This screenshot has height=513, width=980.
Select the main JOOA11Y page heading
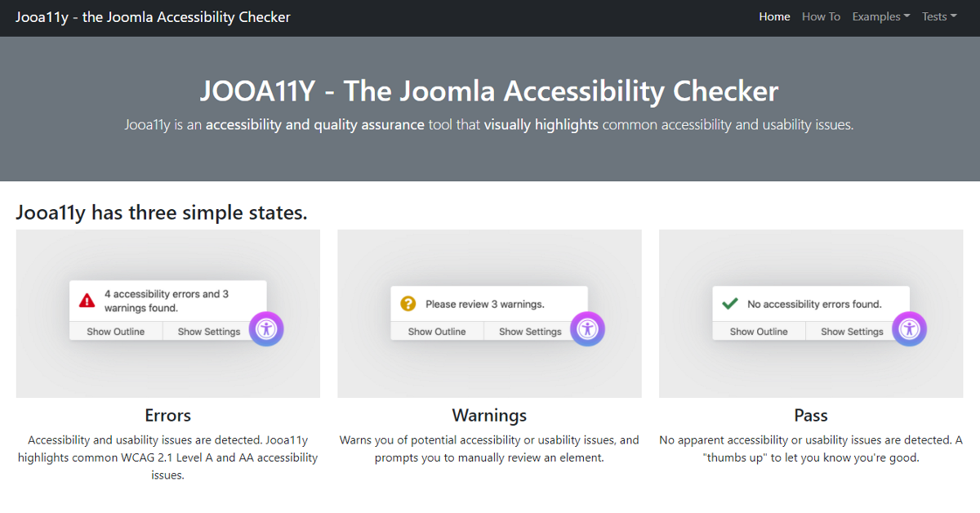pos(489,91)
